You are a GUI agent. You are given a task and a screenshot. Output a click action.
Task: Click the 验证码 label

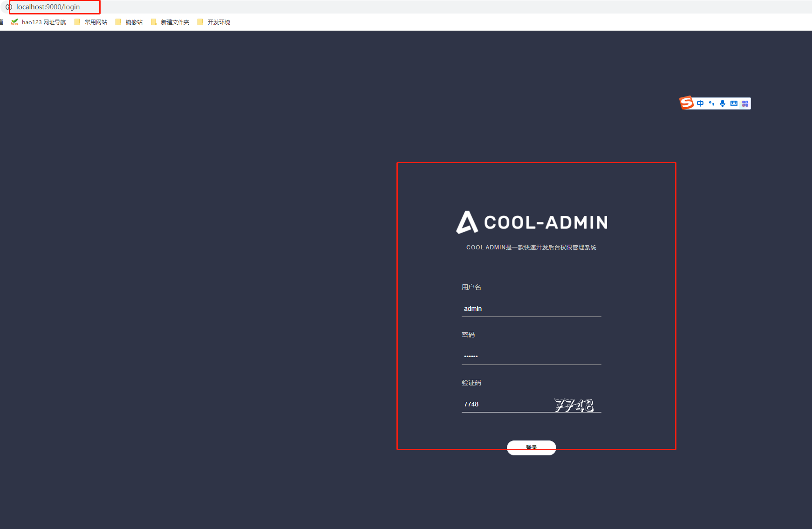[471, 383]
